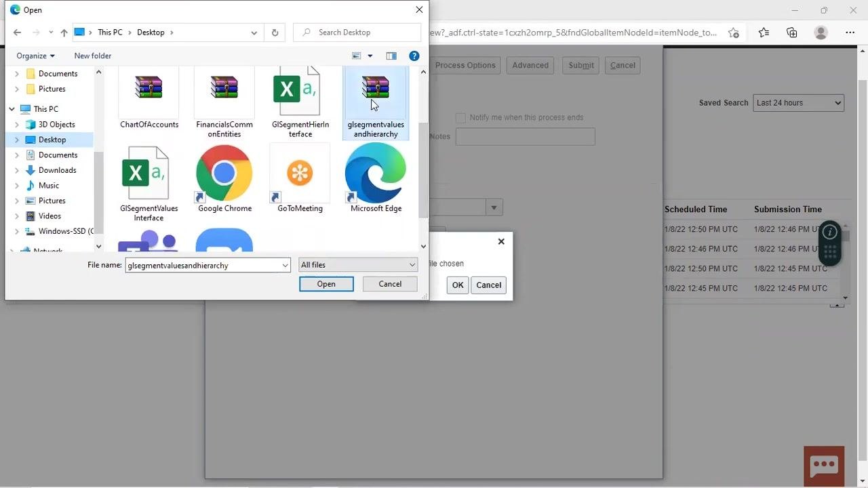Screen dimensions: 868x488
Task: Open the File name history dropdown
Action: coord(285,265)
